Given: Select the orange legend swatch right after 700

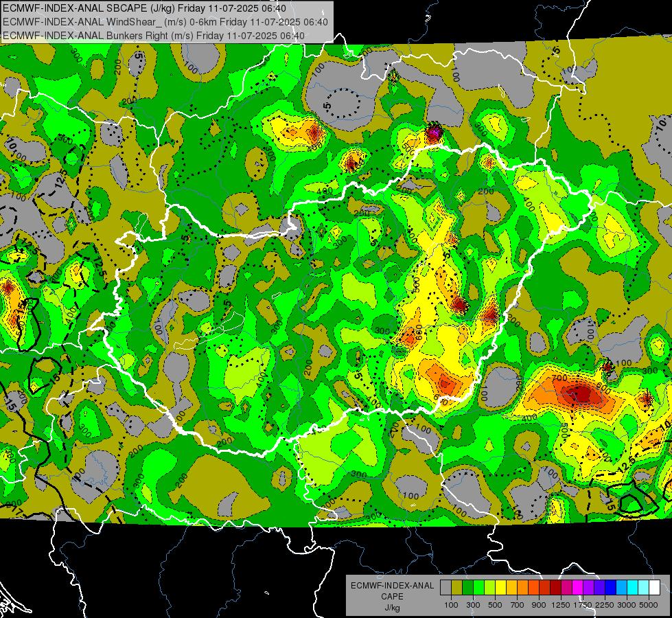Looking at the screenshot, I should click(523, 587).
